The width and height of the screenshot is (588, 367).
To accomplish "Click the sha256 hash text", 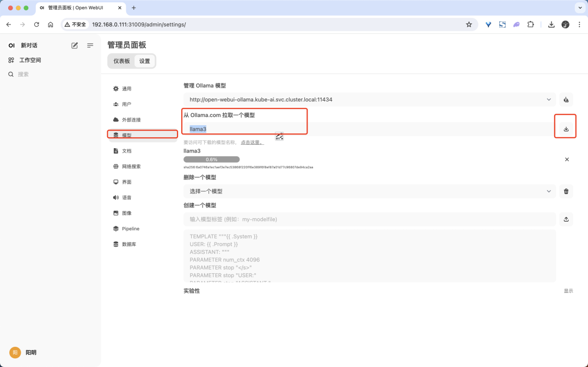I will pyautogui.click(x=248, y=167).
